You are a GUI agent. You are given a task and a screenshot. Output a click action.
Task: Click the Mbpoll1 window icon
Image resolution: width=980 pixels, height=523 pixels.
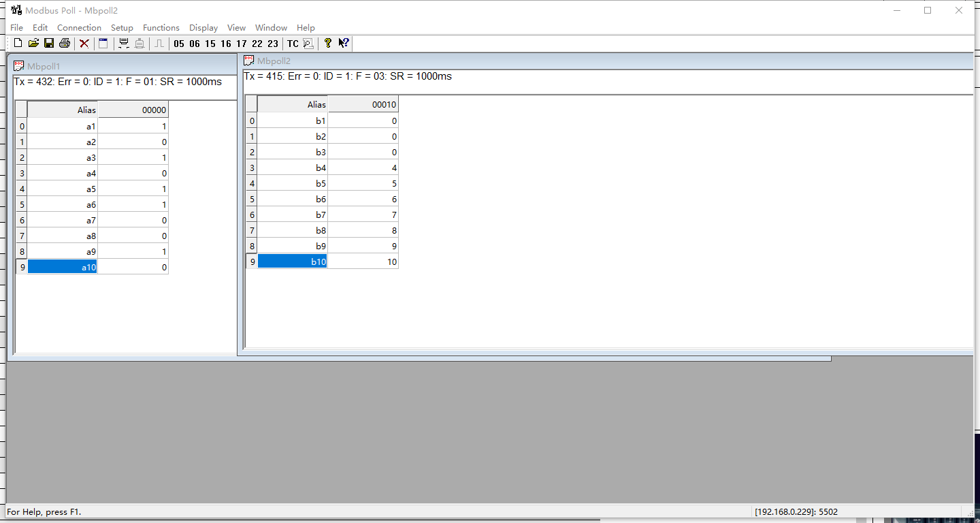19,66
